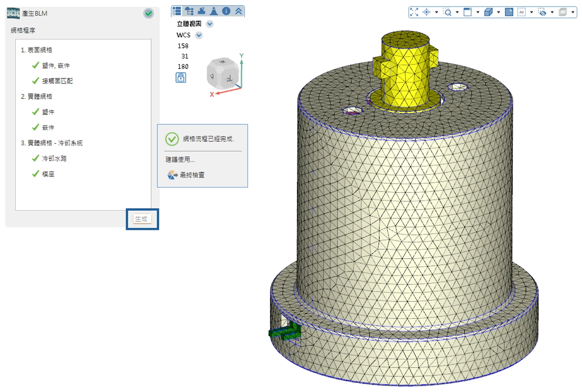Click the 生成 button
The height and width of the screenshot is (392, 583).
click(142, 219)
